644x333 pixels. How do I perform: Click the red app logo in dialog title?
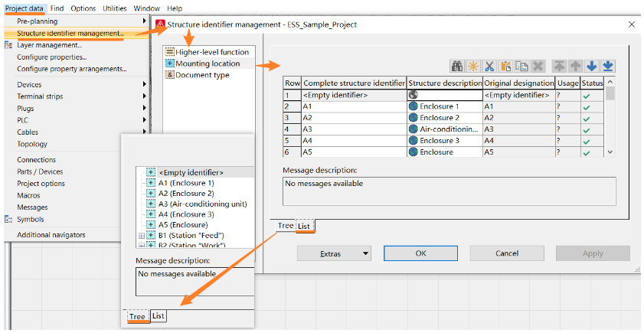click(161, 24)
